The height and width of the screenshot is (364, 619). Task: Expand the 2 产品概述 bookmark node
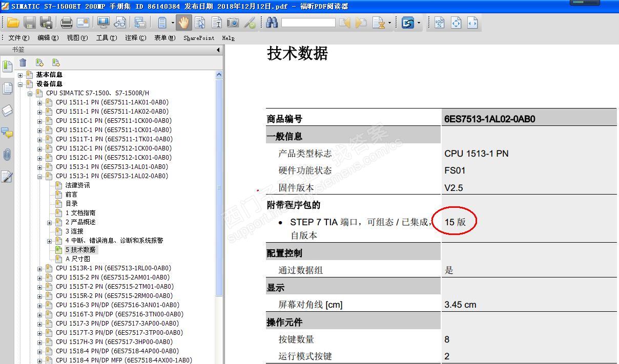click(50, 223)
